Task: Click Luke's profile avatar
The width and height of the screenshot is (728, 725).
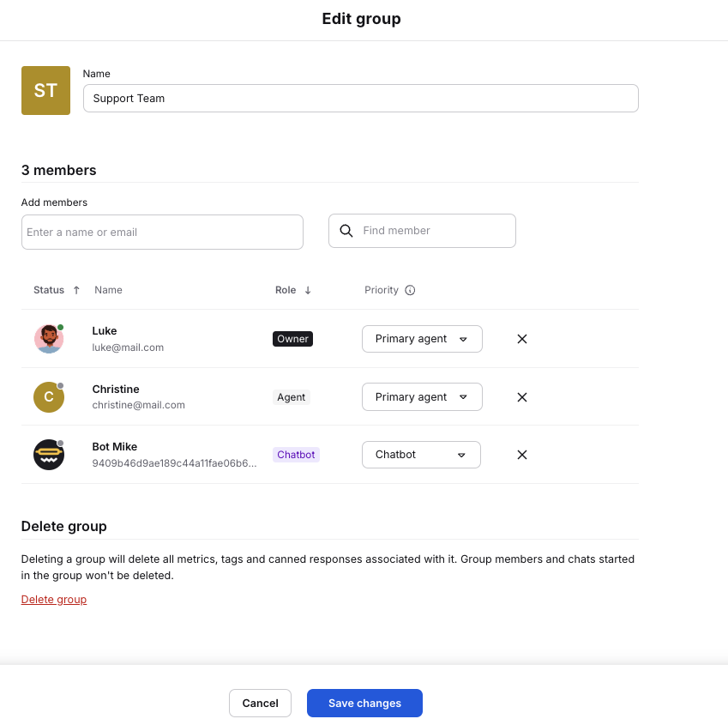Action: [49, 339]
